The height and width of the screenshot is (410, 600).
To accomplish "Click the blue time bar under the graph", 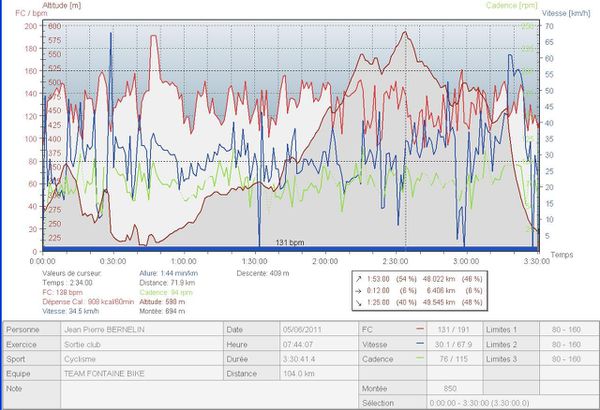I will (290, 249).
